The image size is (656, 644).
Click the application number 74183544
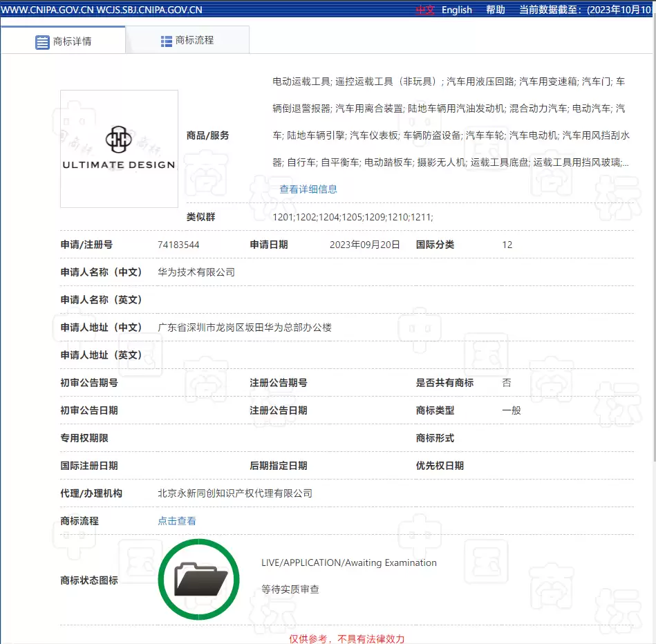point(179,245)
